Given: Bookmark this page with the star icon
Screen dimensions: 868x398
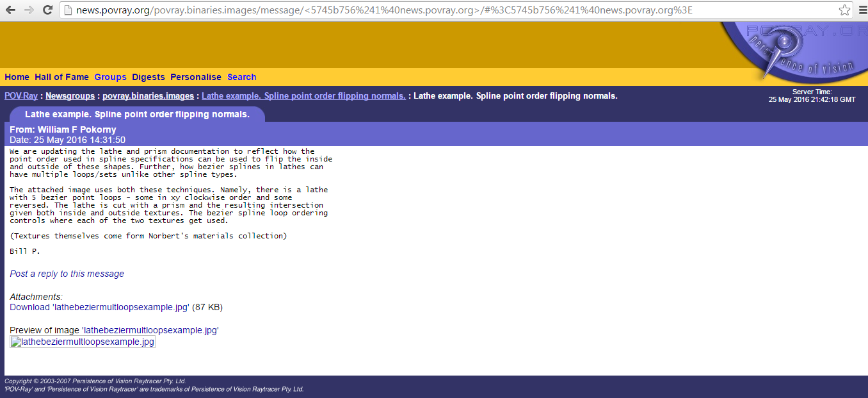Looking at the screenshot, I should tap(844, 10).
